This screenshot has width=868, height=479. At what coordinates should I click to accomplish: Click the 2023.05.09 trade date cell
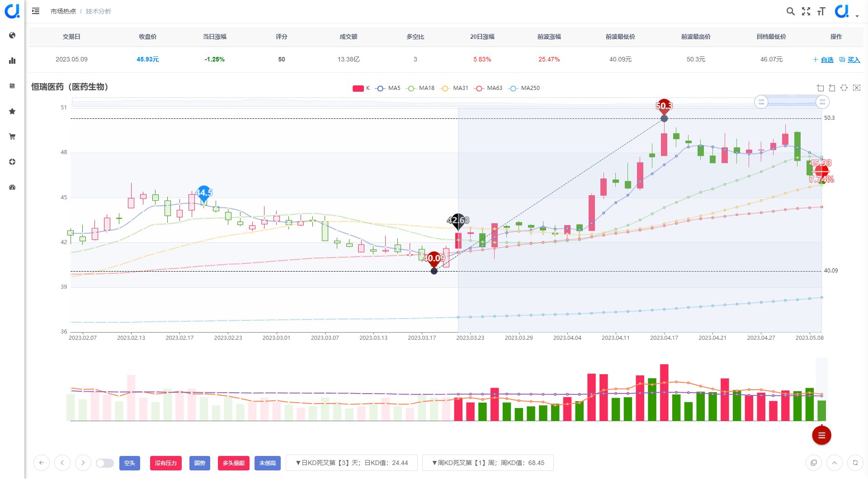[71, 59]
